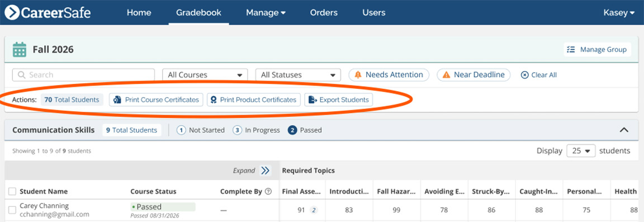644x222 pixels.
Task: Click the Final Assessment score 91
Action: [x=301, y=210]
